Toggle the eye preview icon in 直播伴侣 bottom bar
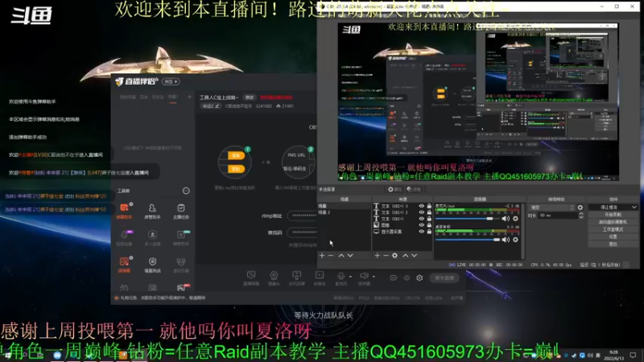 pyautogui.click(x=407, y=278)
